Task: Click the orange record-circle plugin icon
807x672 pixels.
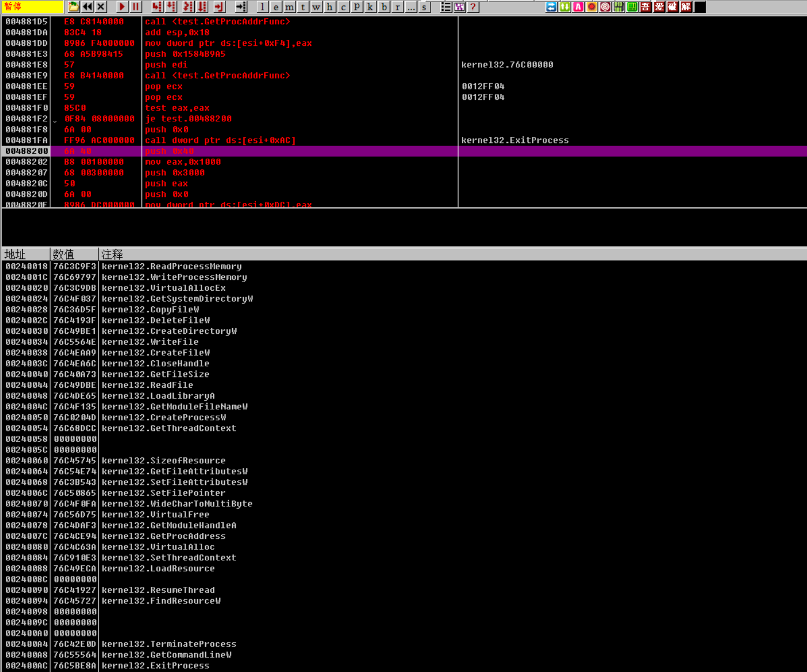Action: point(592,6)
